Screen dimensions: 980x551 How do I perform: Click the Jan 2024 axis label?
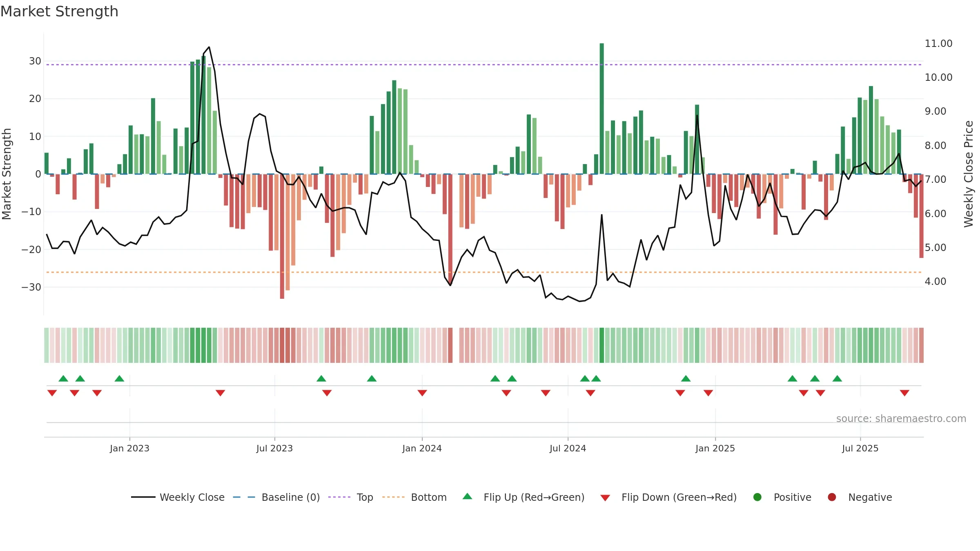click(x=422, y=448)
